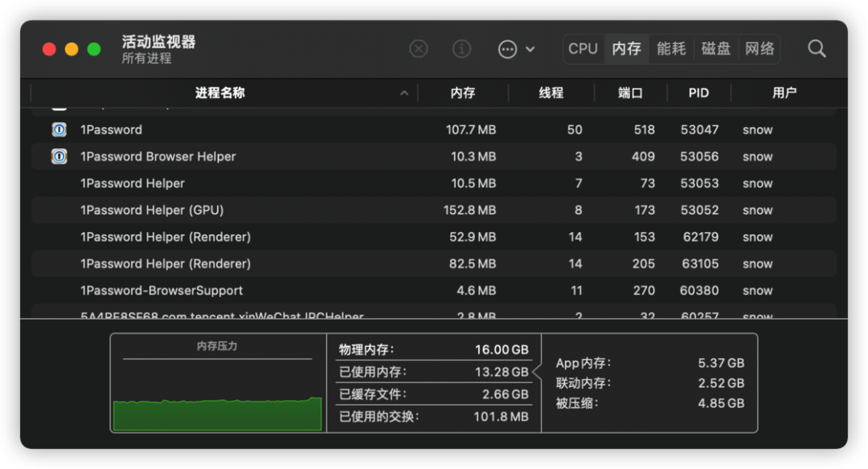Select the 1Password Helper process name
The image size is (868, 469).
coord(133,183)
